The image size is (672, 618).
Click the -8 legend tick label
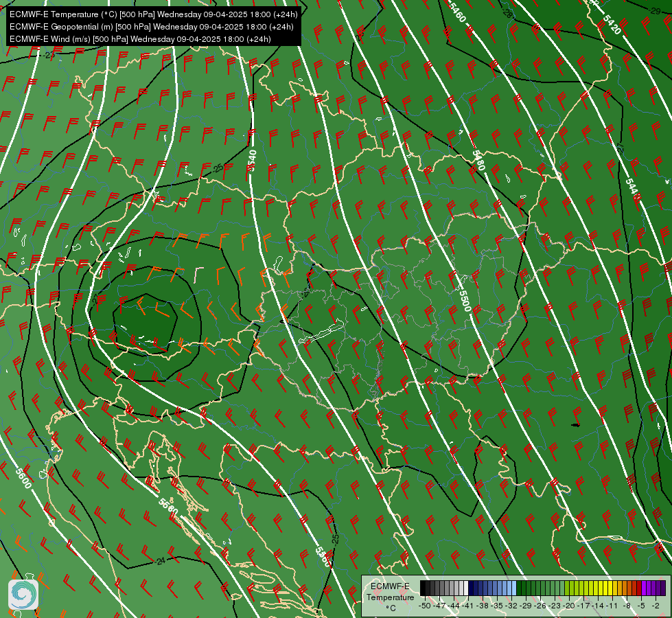[627, 606]
